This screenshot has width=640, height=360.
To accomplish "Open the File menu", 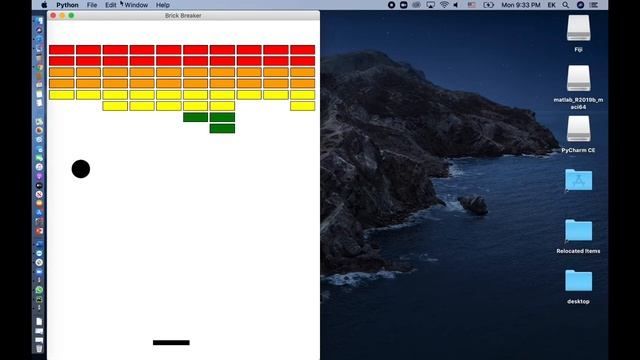I will pyautogui.click(x=92, y=5).
